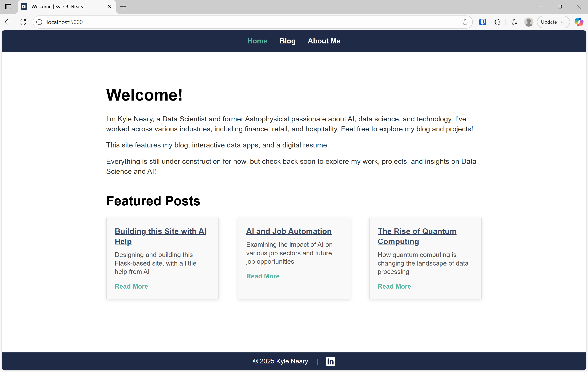Open the AI and Job Automation post
The width and height of the screenshot is (588, 372).
point(289,231)
